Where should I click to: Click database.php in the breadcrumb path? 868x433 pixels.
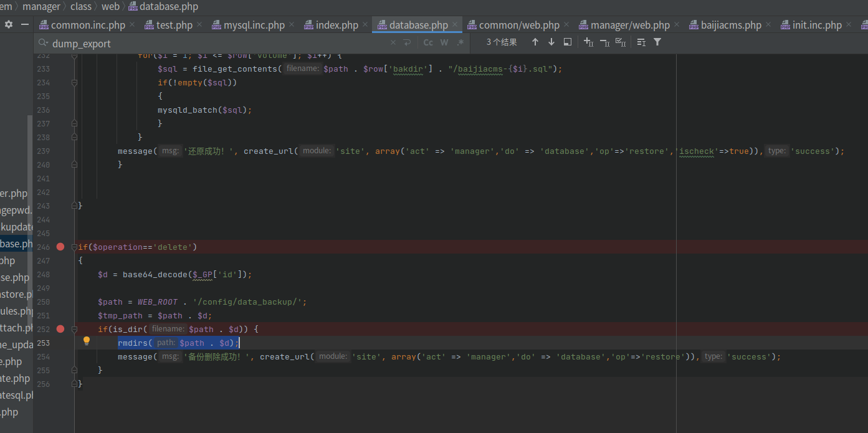tap(163, 7)
